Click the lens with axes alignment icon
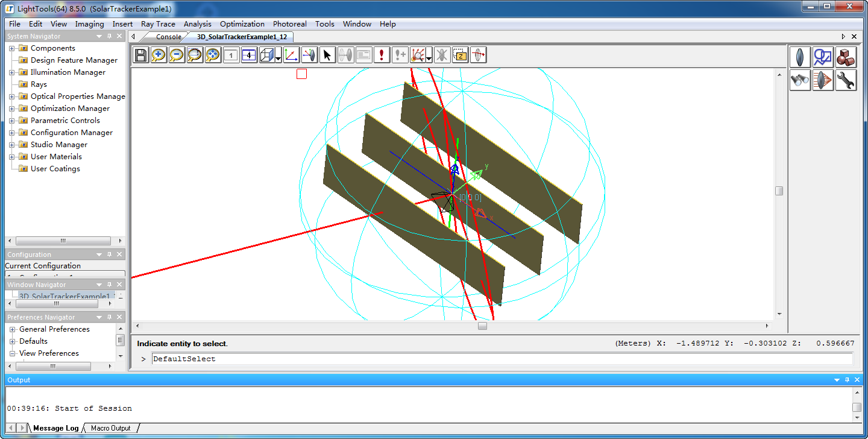 [x=309, y=55]
